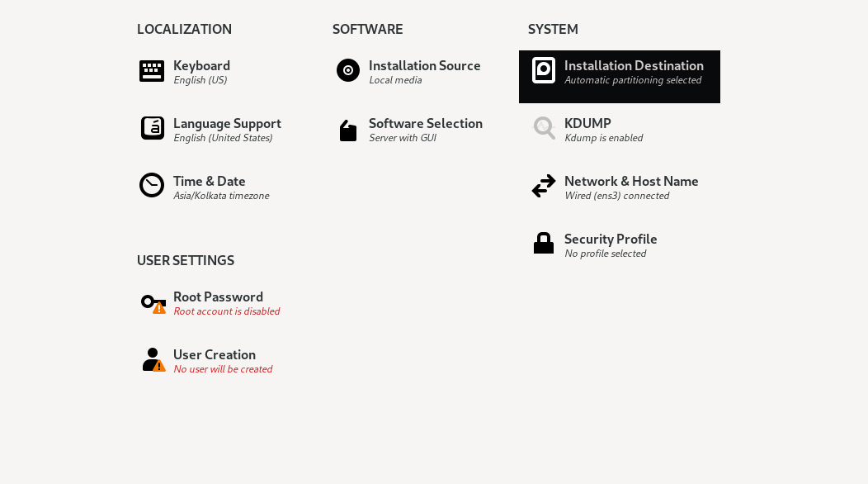The width and height of the screenshot is (868, 484).
Task: Click the Keyboard layout icon
Action: [152, 71]
